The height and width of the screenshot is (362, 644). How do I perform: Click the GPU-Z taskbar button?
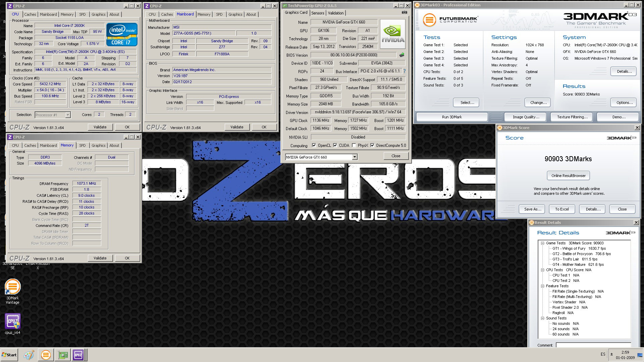click(x=62, y=355)
